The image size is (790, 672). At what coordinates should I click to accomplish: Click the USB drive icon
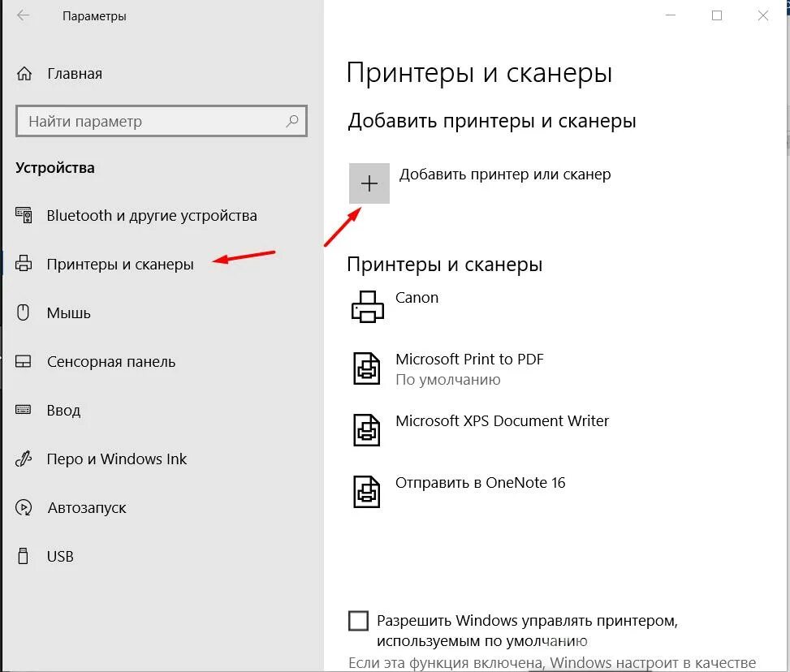[x=23, y=556]
